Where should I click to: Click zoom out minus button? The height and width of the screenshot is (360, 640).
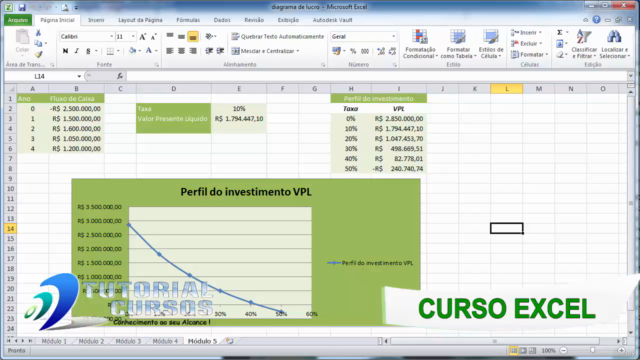click(564, 351)
